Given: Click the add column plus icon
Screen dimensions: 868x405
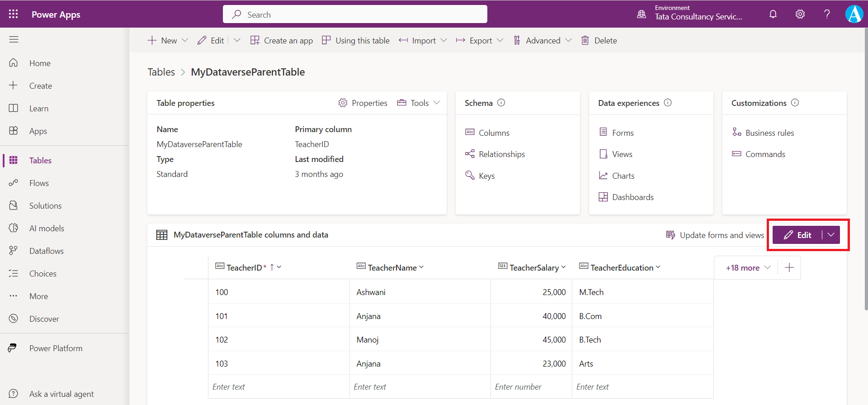Looking at the screenshot, I should coord(789,268).
